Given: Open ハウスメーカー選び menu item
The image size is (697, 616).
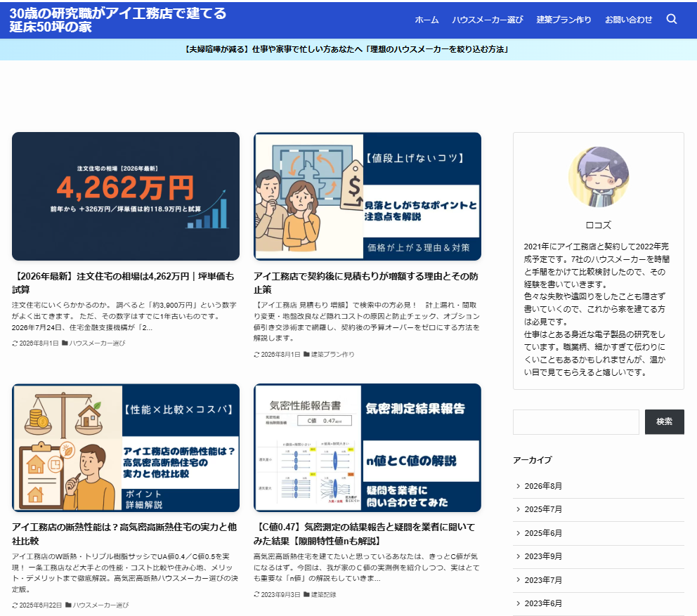Looking at the screenshot, I should 488,20.
